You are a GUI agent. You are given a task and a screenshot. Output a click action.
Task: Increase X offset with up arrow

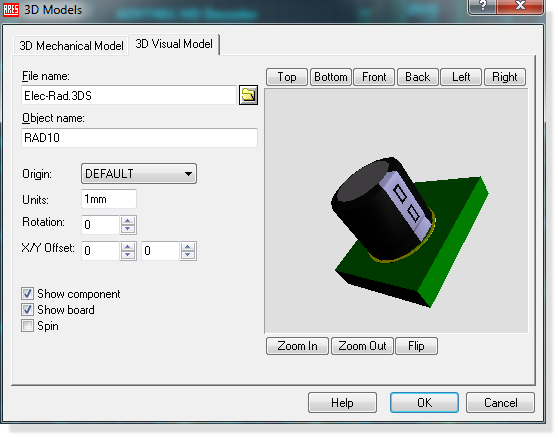pyautogui.click(x=128, y=247)
